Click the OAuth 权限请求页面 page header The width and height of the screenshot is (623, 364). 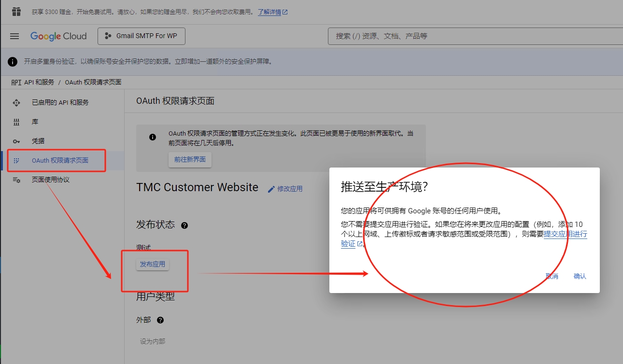pos(175,101)
